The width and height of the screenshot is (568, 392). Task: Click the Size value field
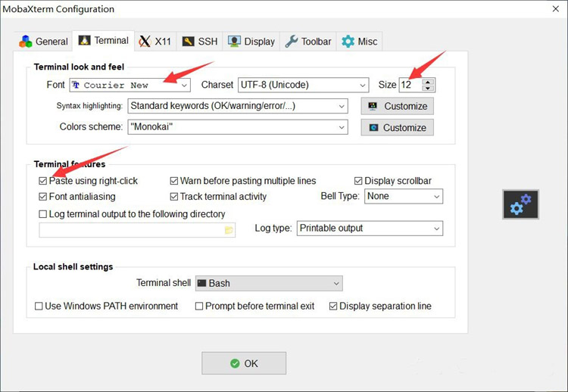click(410, 85)
